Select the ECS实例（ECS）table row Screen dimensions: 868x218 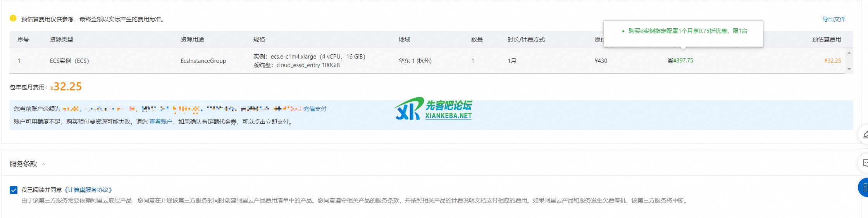coord(69,61)
